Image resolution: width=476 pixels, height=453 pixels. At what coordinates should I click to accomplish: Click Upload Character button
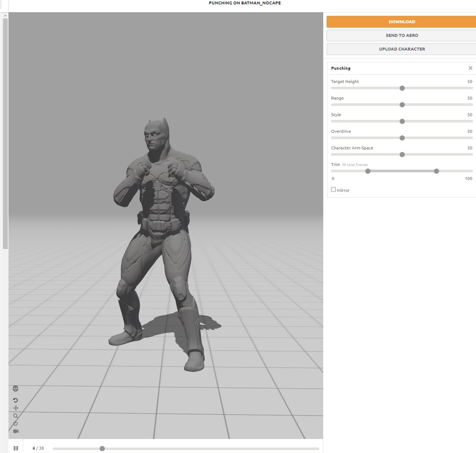click(x=401, y=49)
